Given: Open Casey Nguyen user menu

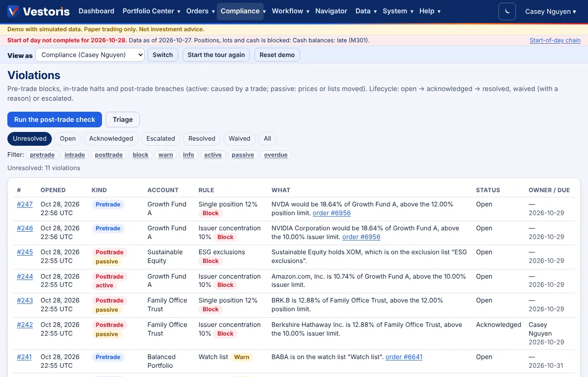Looking at the screenshot, I should (x=550, y=11).
